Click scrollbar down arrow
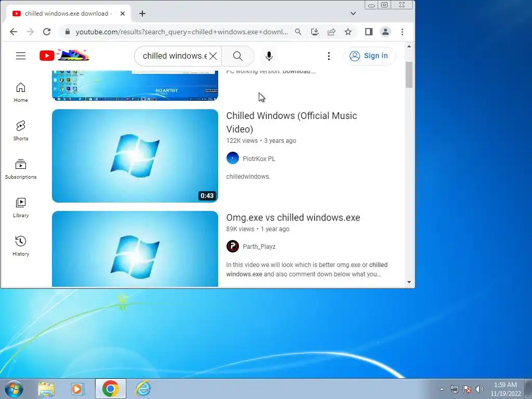Image resolution: width=532 pixels, height=399 pixels. pos(409,282)
